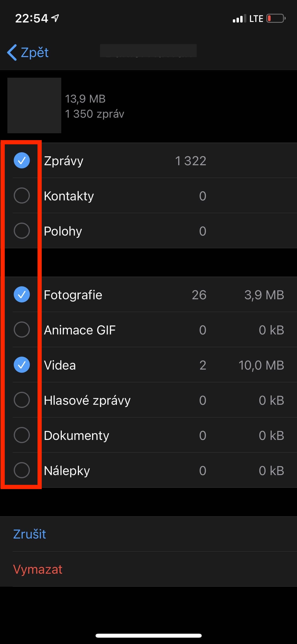
Task: Tick the Dokumenty checkbox
Action: pyautogui.click(x=22, y=435)
